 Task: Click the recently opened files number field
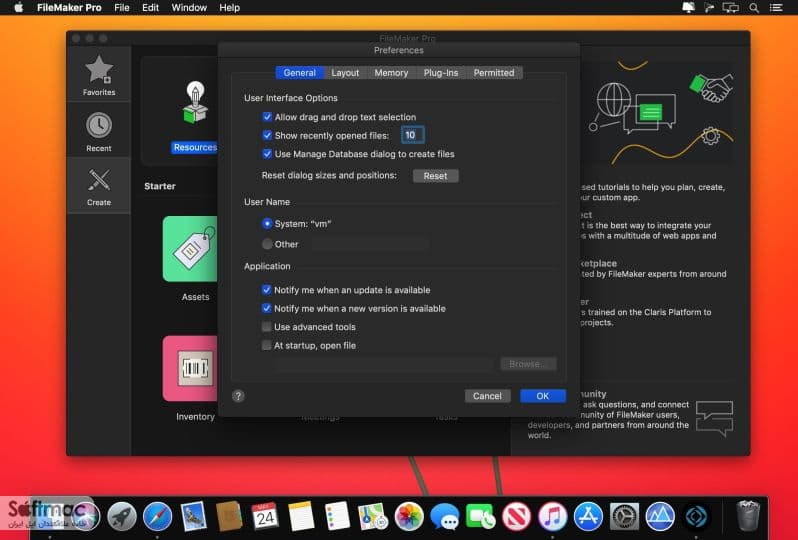412,135
